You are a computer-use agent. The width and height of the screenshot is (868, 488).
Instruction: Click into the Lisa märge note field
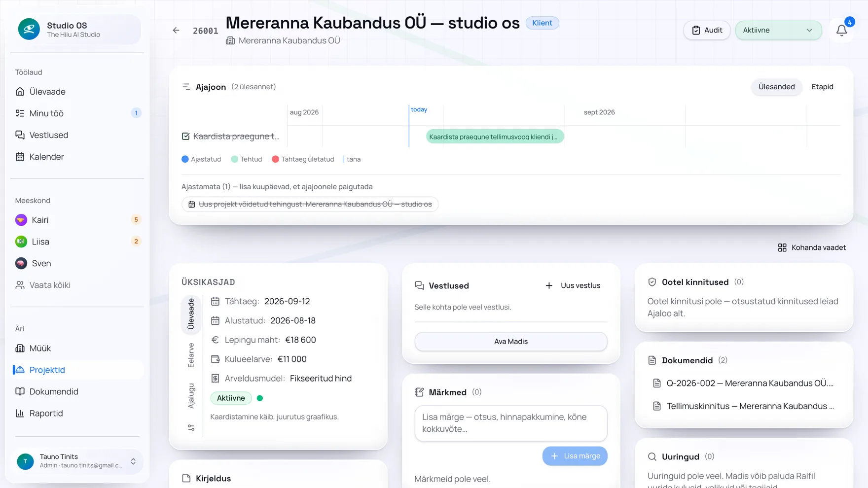coord(511,423)
